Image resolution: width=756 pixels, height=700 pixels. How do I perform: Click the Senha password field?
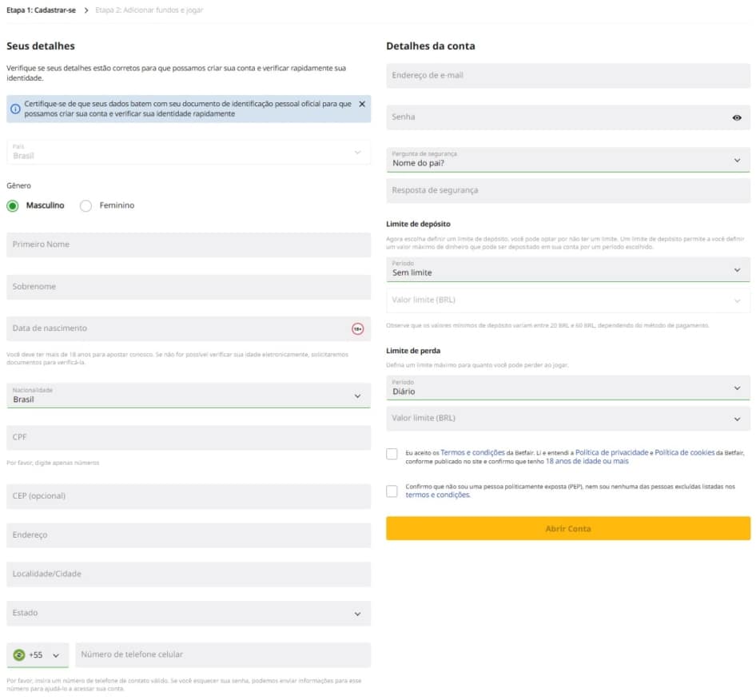568,117
